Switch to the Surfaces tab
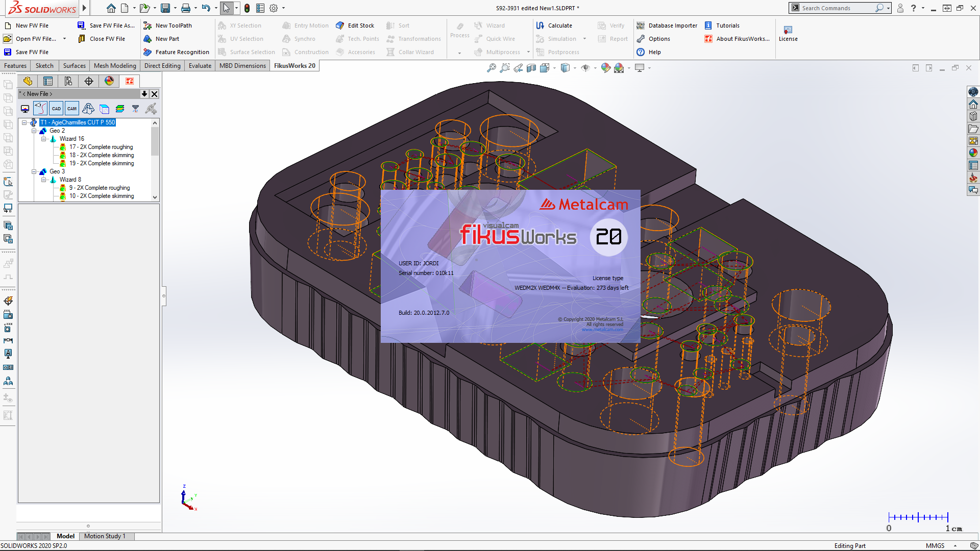980x551 pixels. 75,65
